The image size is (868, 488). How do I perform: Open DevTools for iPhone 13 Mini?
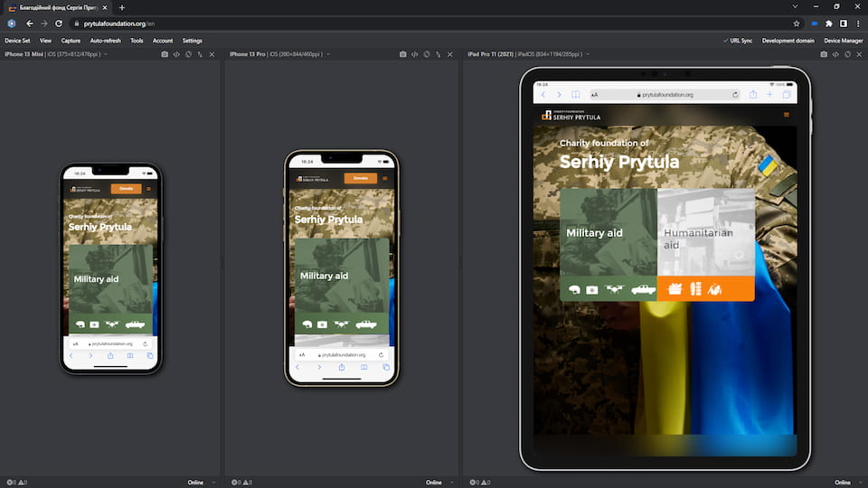(176, 54)
